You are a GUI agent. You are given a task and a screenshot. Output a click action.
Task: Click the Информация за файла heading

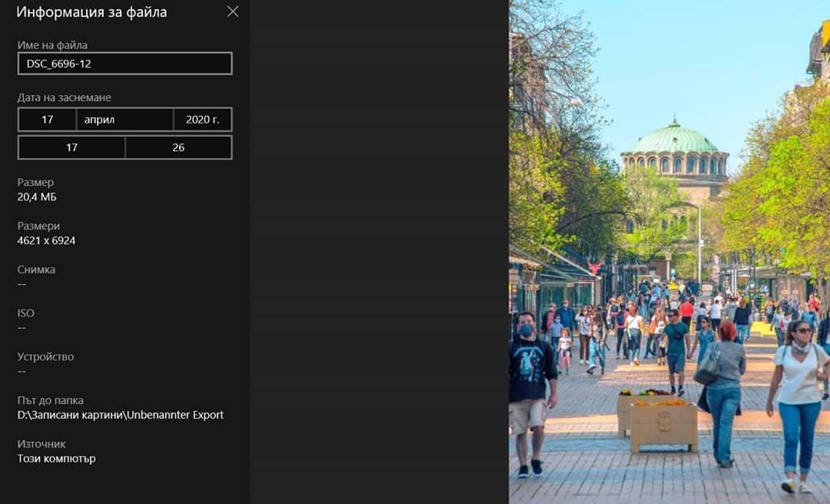(x=91, y=12)
